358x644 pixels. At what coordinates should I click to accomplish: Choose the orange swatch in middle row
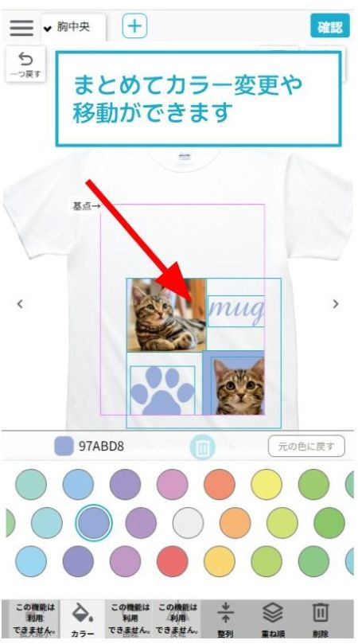tap(235, 523)
